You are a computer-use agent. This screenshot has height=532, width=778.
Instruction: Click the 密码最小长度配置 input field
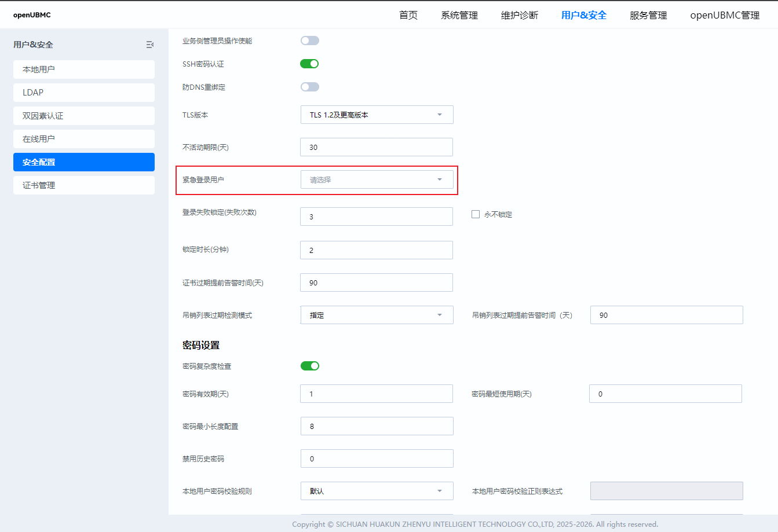(x=377, y=426)
